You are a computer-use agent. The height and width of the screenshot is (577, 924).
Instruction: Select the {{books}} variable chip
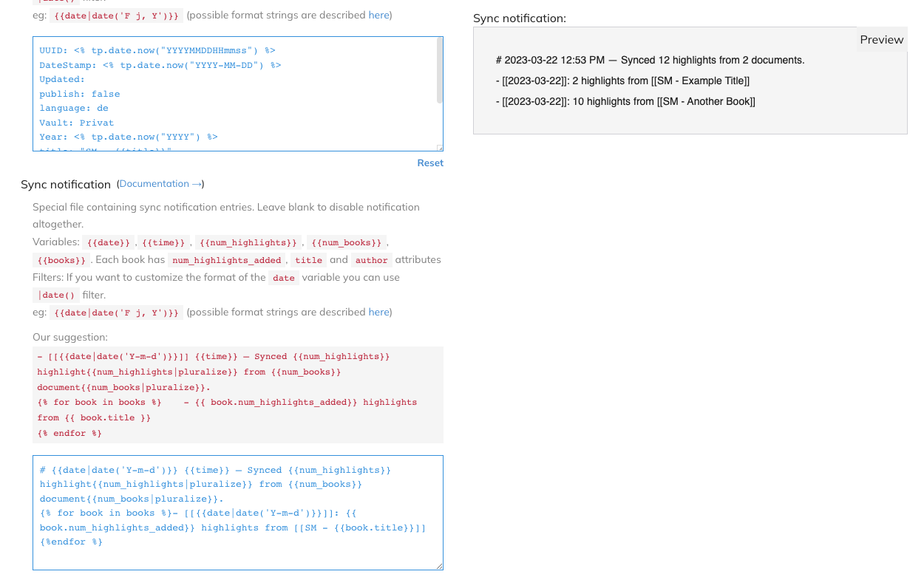61,260
